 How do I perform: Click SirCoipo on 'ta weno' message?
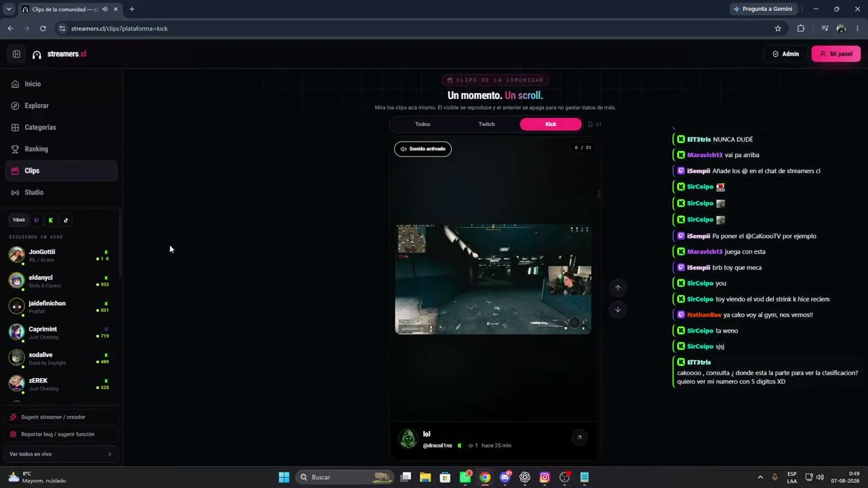(700, 331)
